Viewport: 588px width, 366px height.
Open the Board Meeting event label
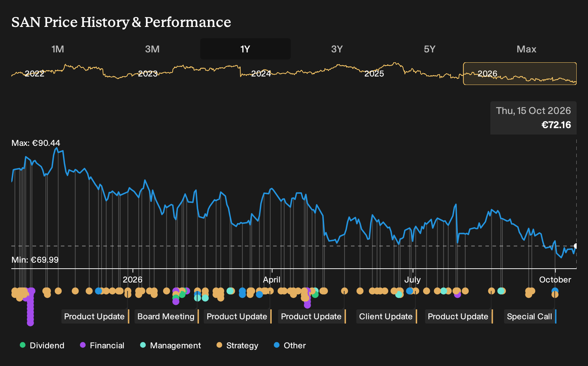(x=166, y=316)
